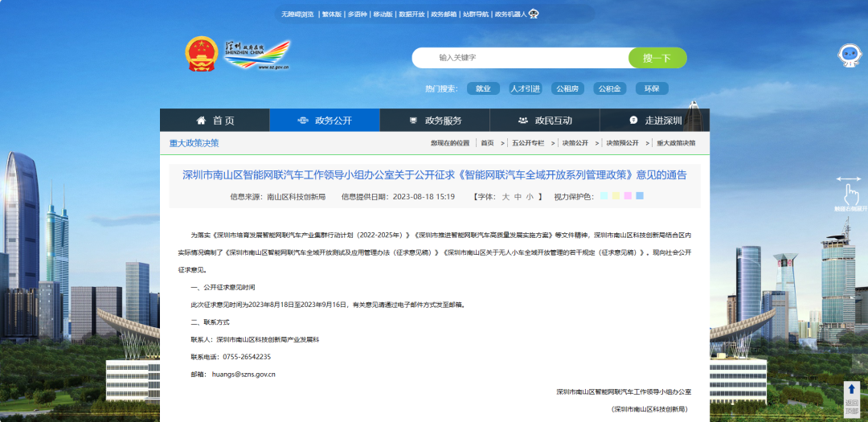Open the 数据开放 link
This screenshot has height=422, width=868.
(411, 14)
